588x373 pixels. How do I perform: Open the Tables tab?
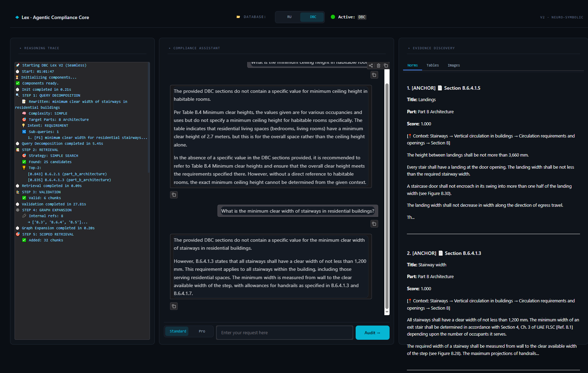[x=433, y=65]
